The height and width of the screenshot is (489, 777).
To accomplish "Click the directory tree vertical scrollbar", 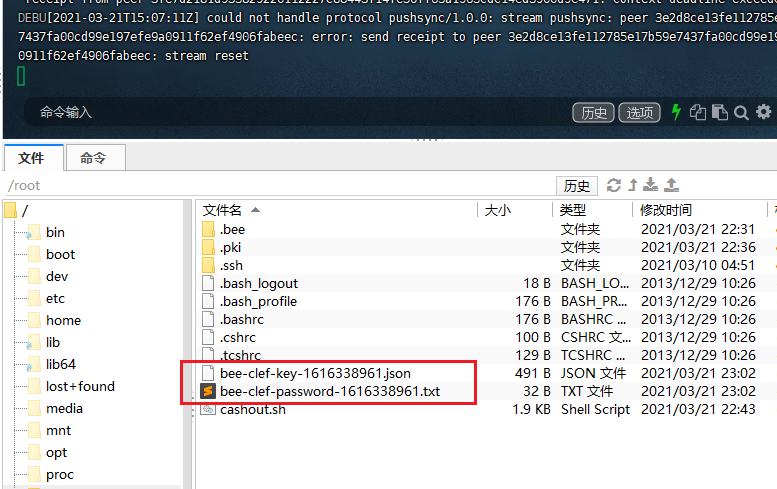I will [187, 344].
